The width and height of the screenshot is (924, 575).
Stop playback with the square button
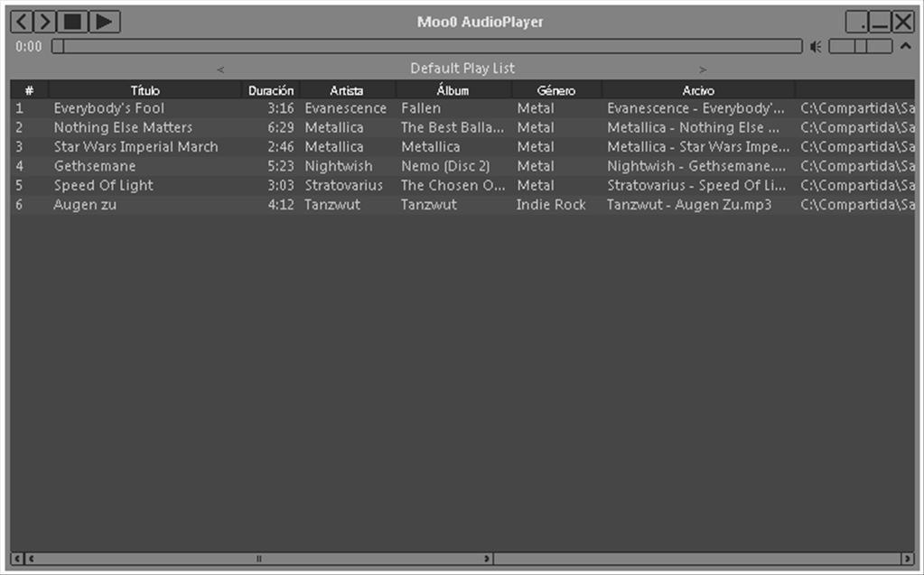pos(72,23)
